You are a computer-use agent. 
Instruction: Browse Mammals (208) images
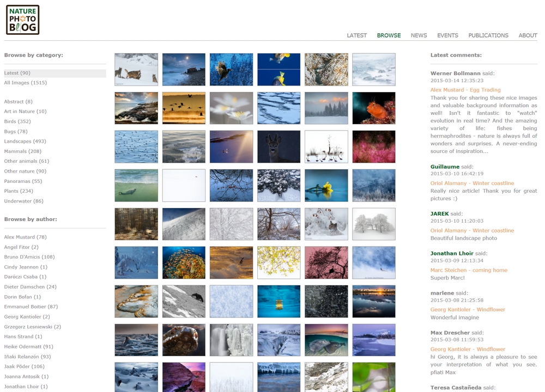click(22, 151)
